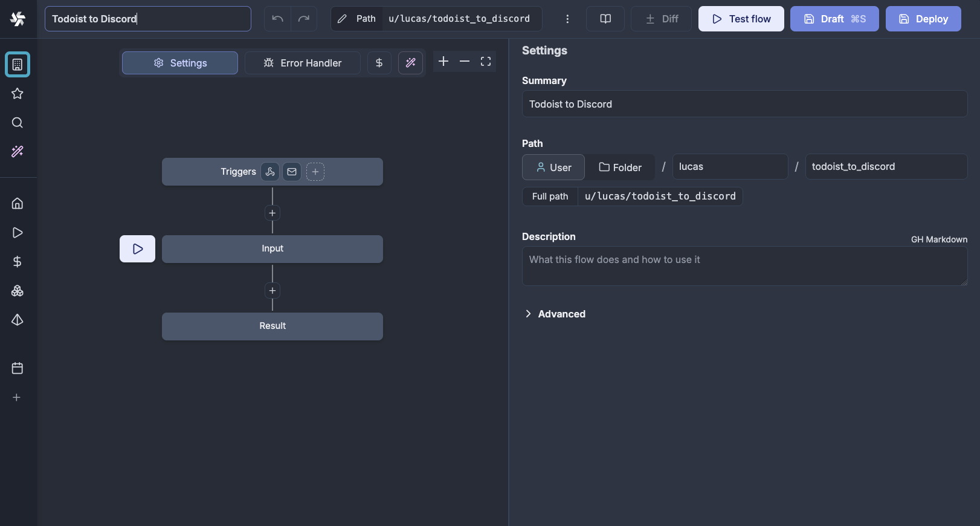This screenshot has height=526, width=980.
Task: Open the tutorials book icon
Action: (605, 19)
